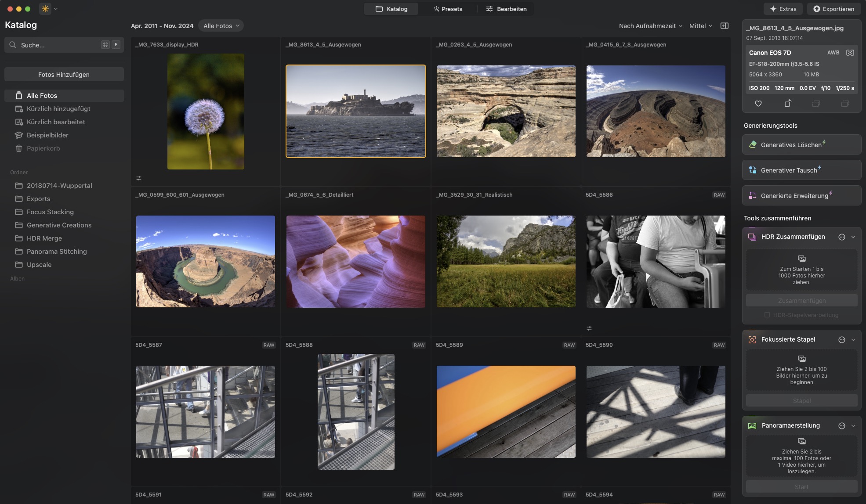Open HDR Zusammenfügen options ellipsis
The width and height of the screenshot is (866, 504).
click(842, 237)
